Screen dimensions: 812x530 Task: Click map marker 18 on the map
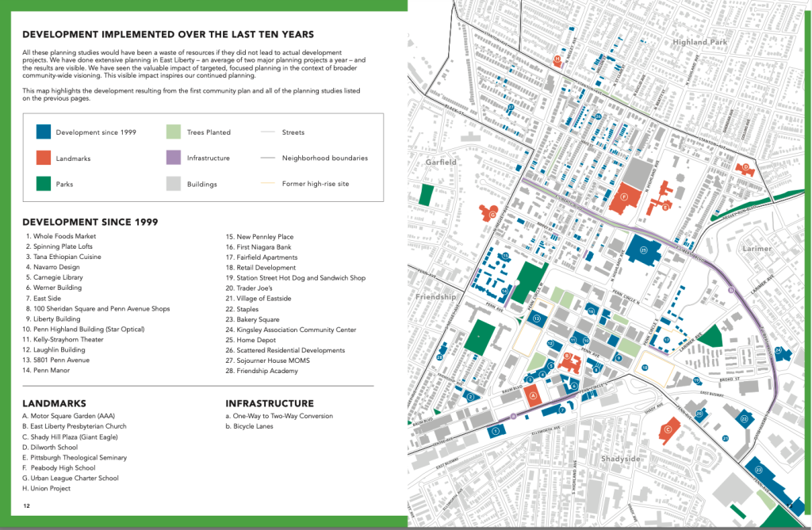coord(644,368)
